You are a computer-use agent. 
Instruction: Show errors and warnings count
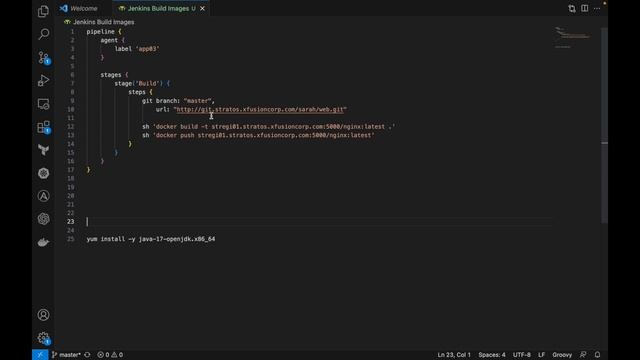tap(110, 355)
